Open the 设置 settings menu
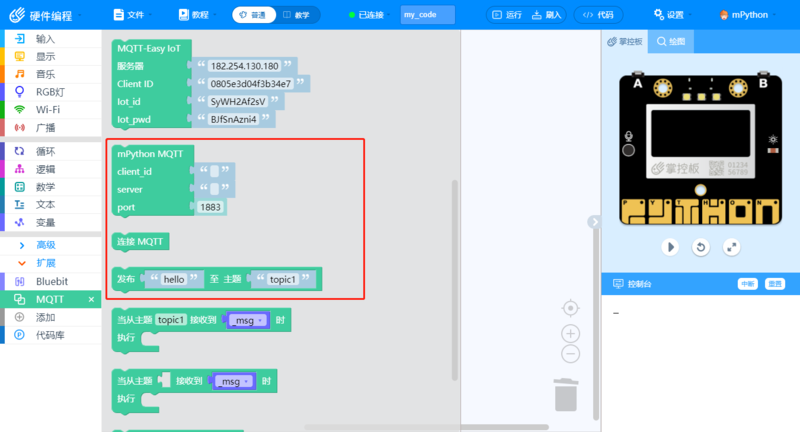This screenshot has width=800, height=432. (x=682, y=15)
